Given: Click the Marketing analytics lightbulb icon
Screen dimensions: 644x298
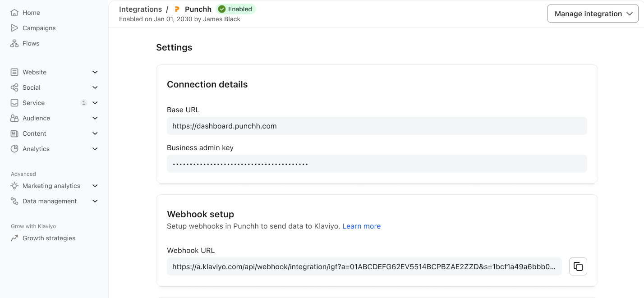Looking at the screenshot, I should (x=15, y=186).
